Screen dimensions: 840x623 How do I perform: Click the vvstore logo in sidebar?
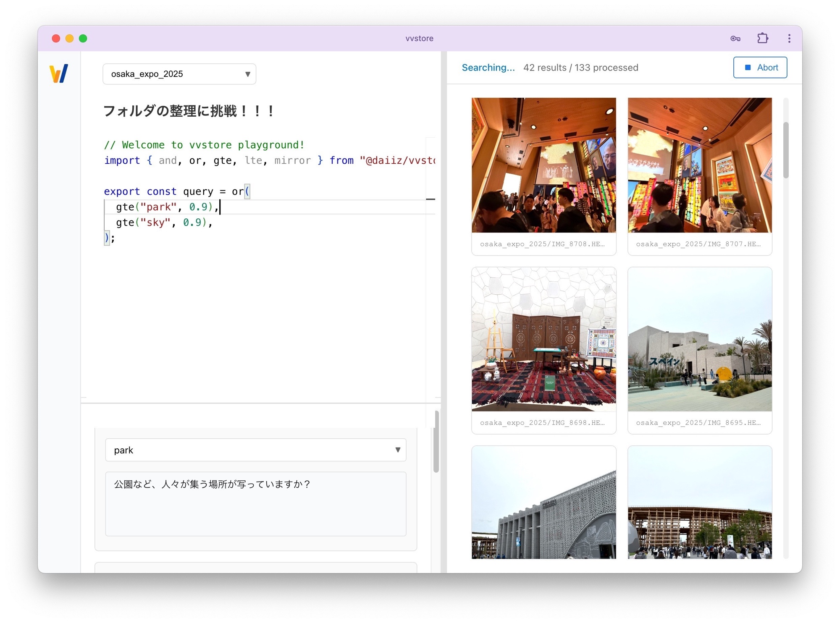coord(59,74)
